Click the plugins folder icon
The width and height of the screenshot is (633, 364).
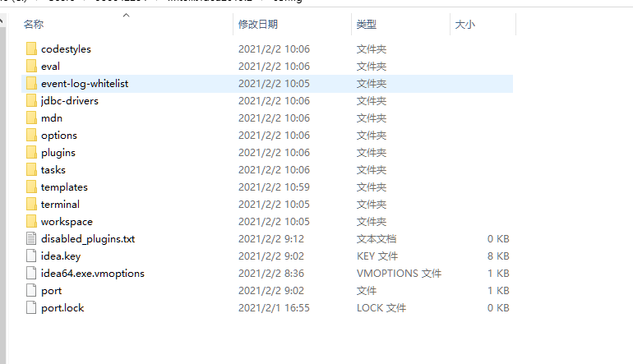tap(31, 153)
